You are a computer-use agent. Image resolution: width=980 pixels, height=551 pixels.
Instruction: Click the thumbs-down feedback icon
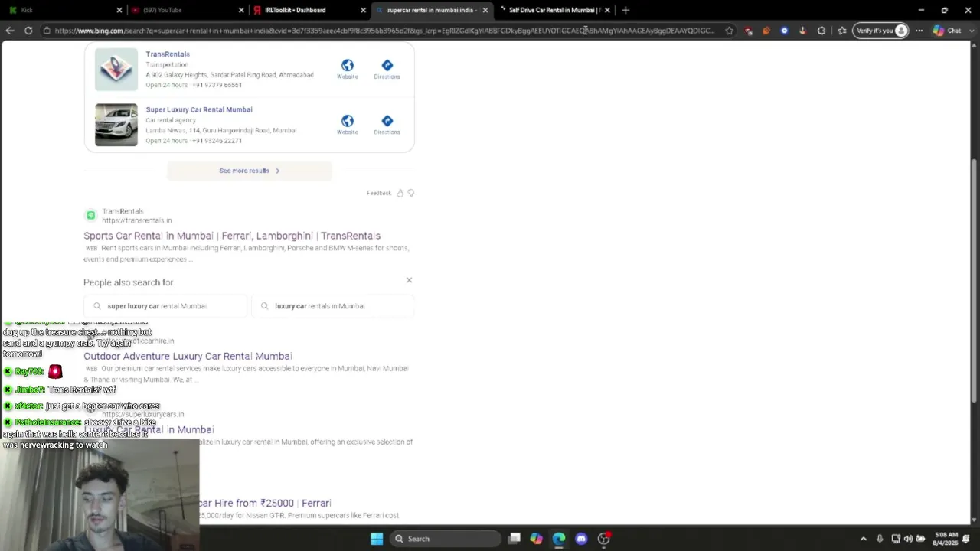point(411,193)
